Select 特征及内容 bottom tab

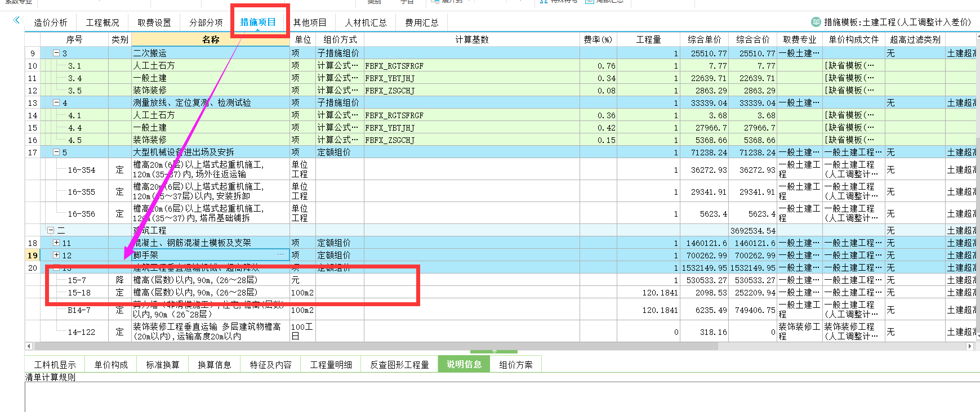pyautogui.click(x=270, y=365)
